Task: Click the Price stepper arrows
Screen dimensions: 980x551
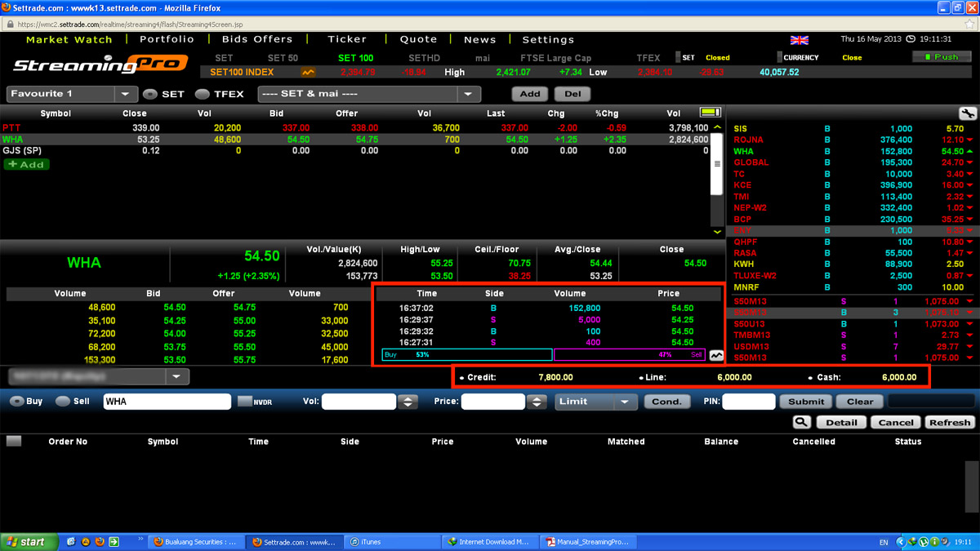Action: point(536,402)
